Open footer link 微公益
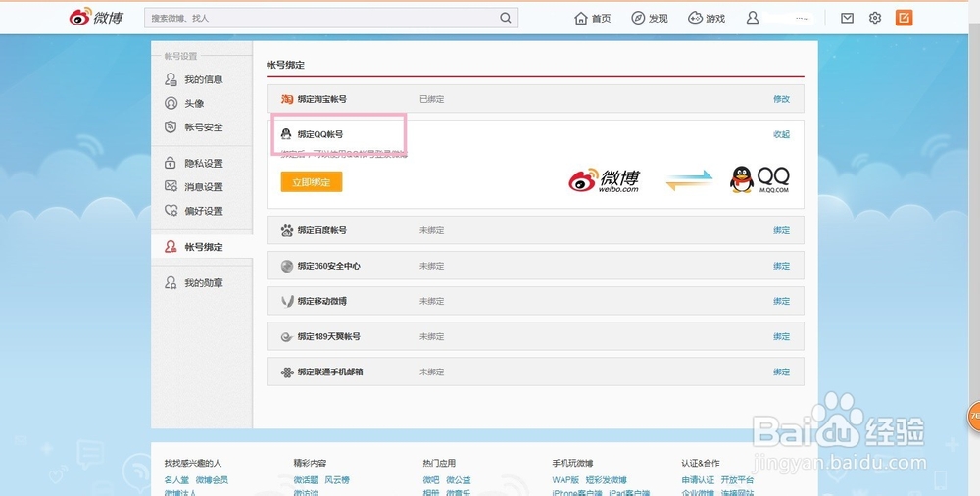This screenshot has width=980, height=496. [x=458, y=480]
